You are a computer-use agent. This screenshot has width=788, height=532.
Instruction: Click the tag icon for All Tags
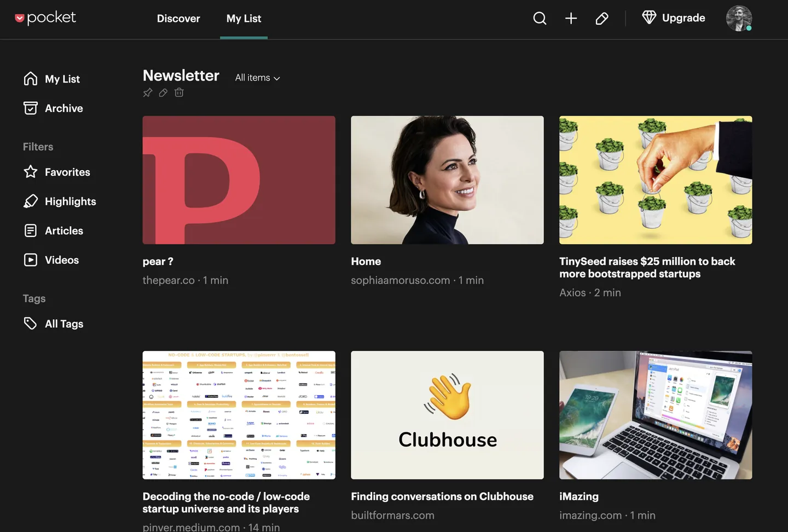31,323
